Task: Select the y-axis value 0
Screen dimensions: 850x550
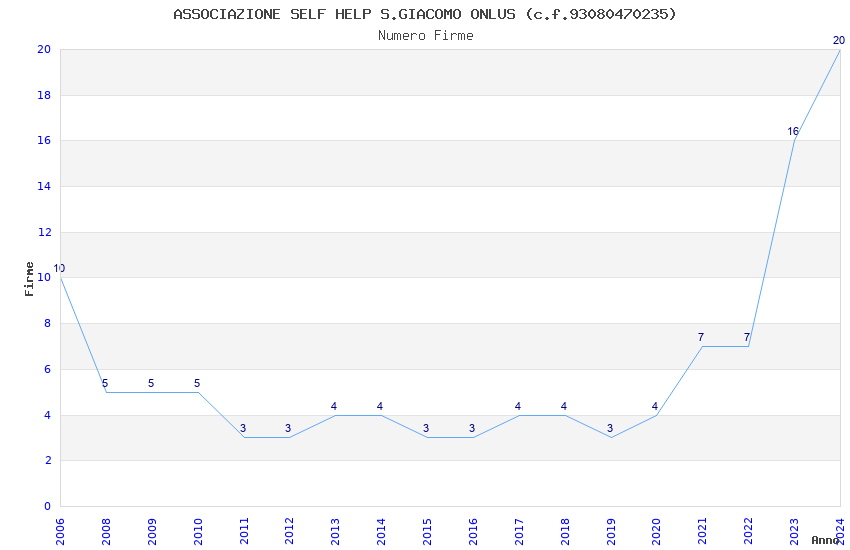Action: click(x=47, y=507)
